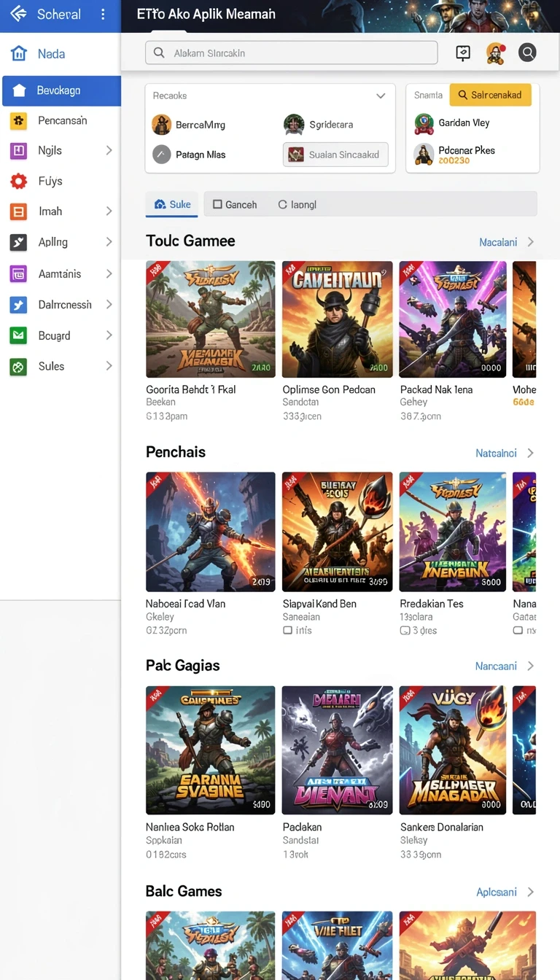Click the Pdcanar Pkes avatar icon
Screen dimensions: 560x980
pyautogui.click(x=424, y=154)
